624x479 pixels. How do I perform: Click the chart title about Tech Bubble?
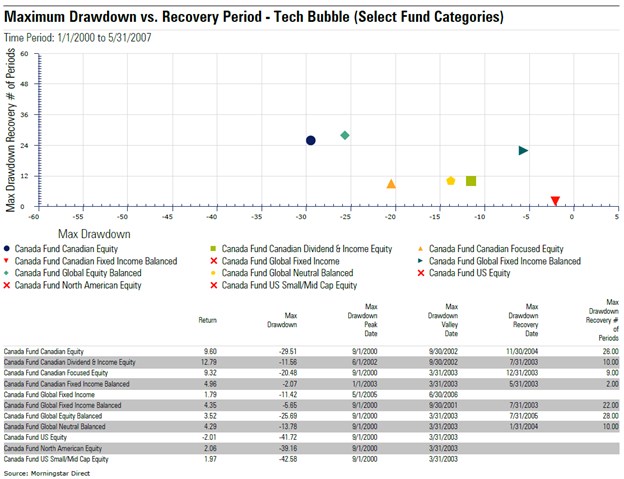tap(255, 17)
